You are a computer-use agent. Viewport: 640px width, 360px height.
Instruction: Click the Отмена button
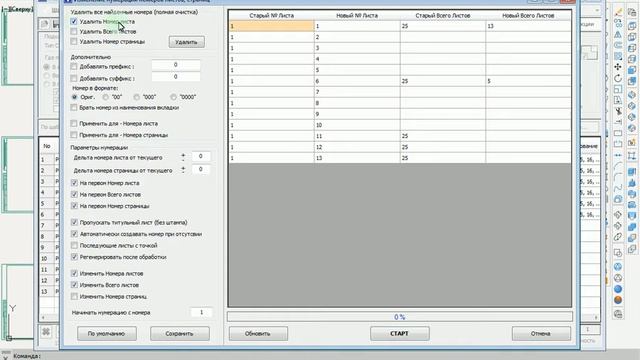click(x=541, y=333)
